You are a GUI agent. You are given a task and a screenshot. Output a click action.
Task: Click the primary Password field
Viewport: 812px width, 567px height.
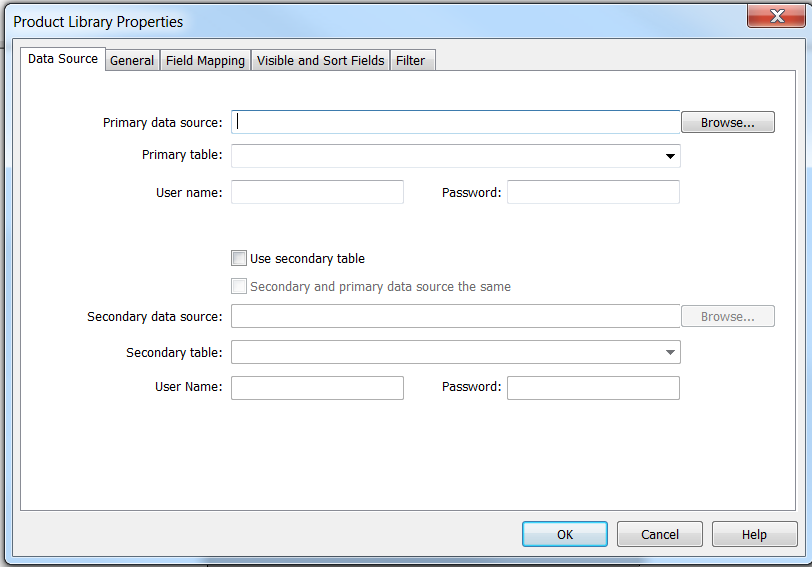click(593, 192)
